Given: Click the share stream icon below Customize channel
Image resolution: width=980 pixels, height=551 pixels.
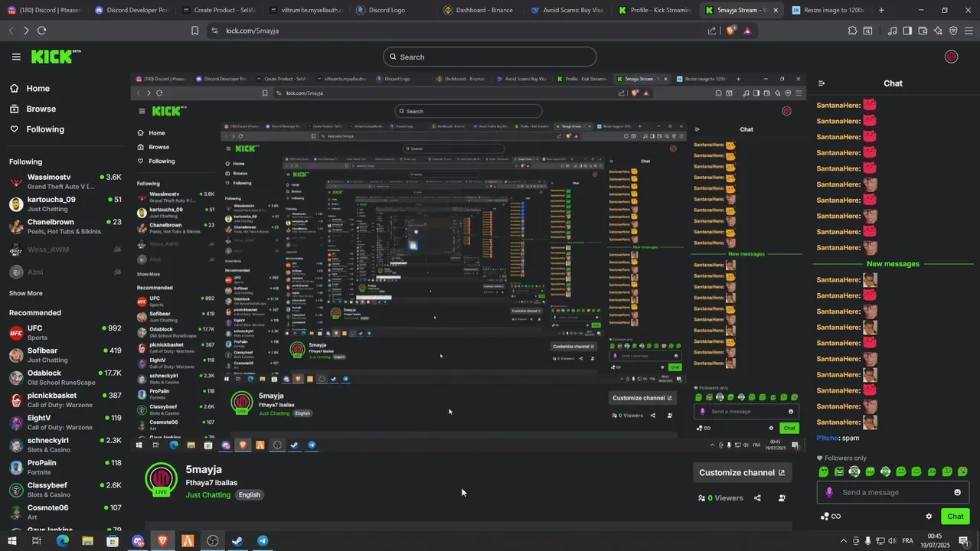Looking at the screenshot, I should [x=757, y=498].
